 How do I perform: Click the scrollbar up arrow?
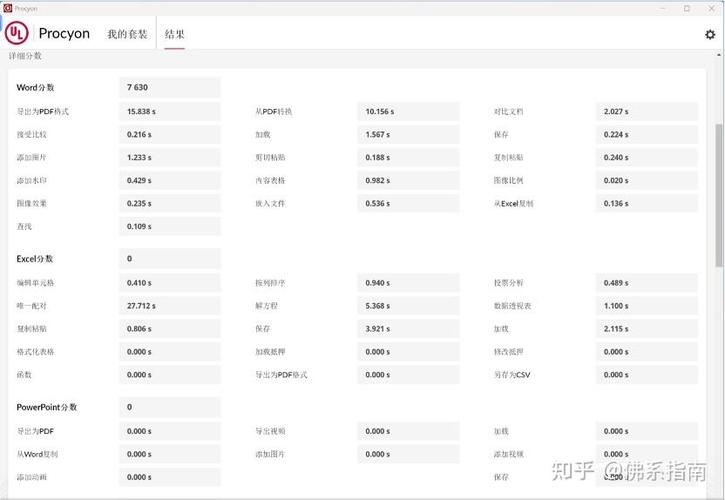click(719, 55)
